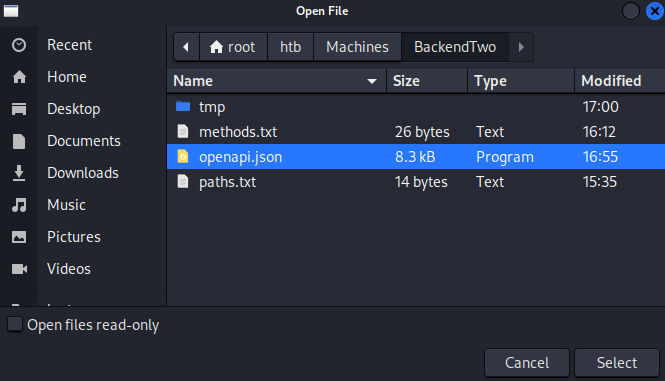Open Recent location label

tap(70, 45)
